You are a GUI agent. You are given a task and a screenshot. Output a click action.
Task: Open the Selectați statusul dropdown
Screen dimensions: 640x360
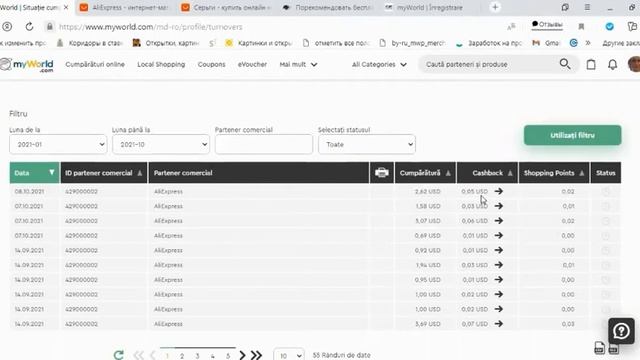tap(367, 144)
